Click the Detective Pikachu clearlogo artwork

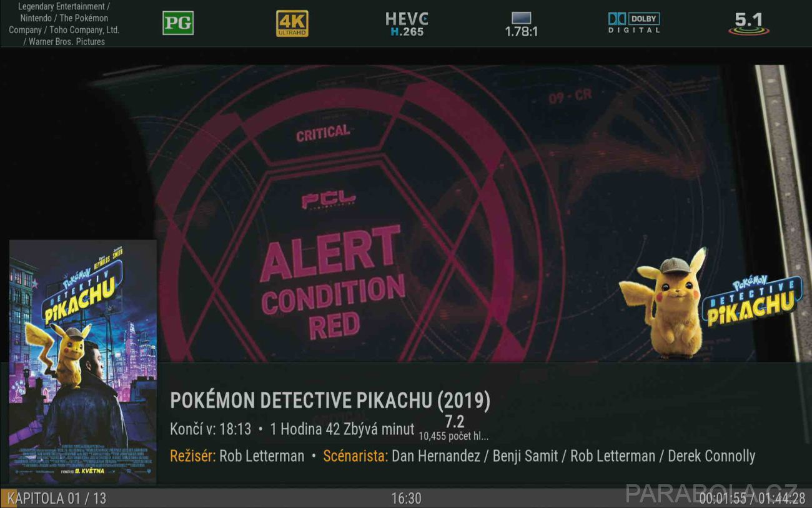click(751, 301)
